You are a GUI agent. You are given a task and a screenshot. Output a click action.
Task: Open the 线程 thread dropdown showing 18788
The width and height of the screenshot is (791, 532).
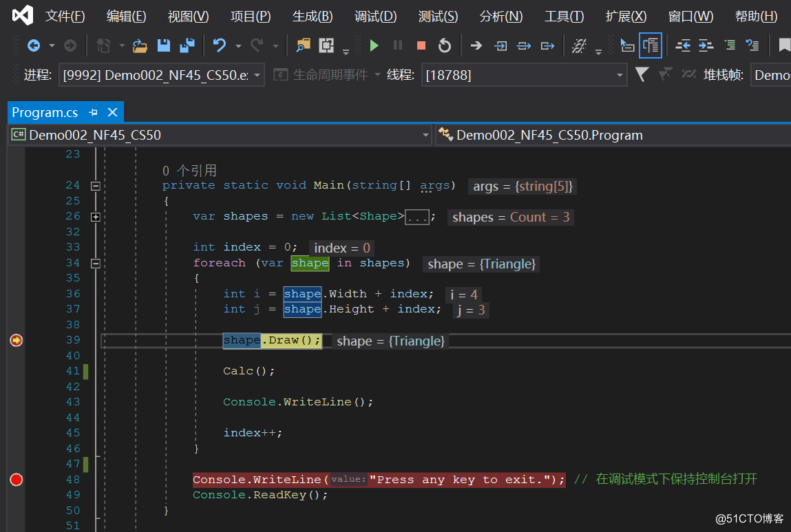pos(524,75)
